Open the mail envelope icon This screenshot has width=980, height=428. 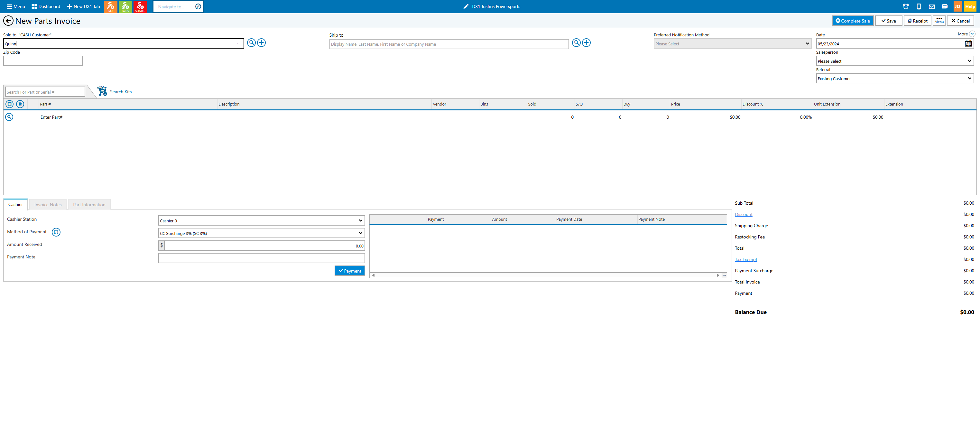pyautogui.click(x=932, y=6)
